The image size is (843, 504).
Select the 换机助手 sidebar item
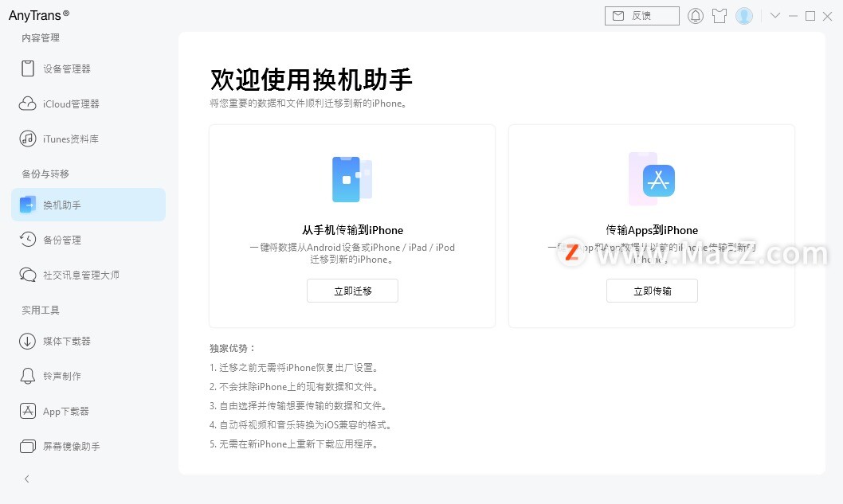[x=88, y=205]
